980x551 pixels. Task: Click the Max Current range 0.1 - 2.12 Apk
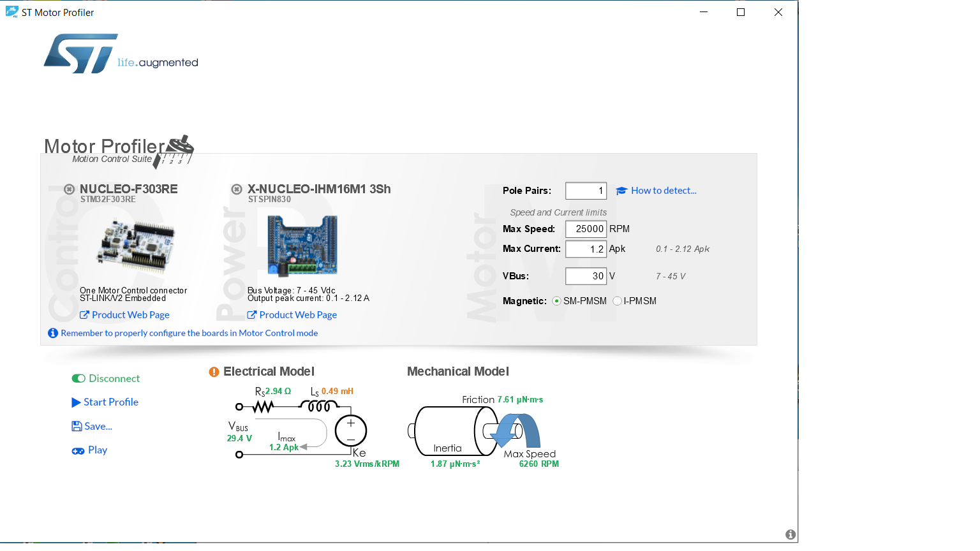[x=683, y=249]
